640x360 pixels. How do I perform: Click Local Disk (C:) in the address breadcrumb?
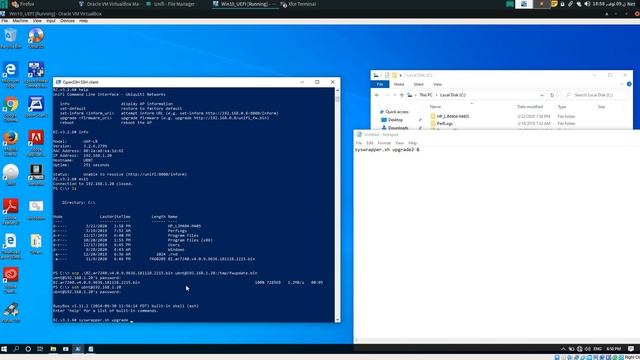(453, 95)
